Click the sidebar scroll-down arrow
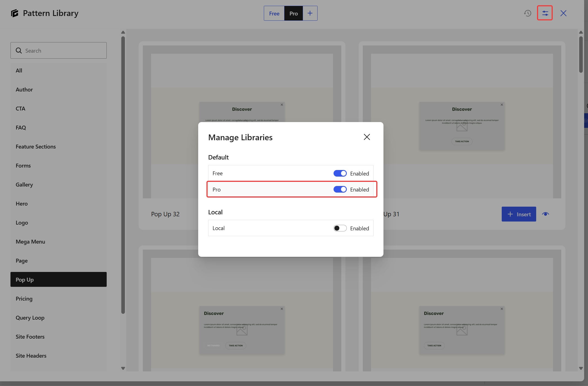This screenshot has height=386, width=588. [123, 368]
